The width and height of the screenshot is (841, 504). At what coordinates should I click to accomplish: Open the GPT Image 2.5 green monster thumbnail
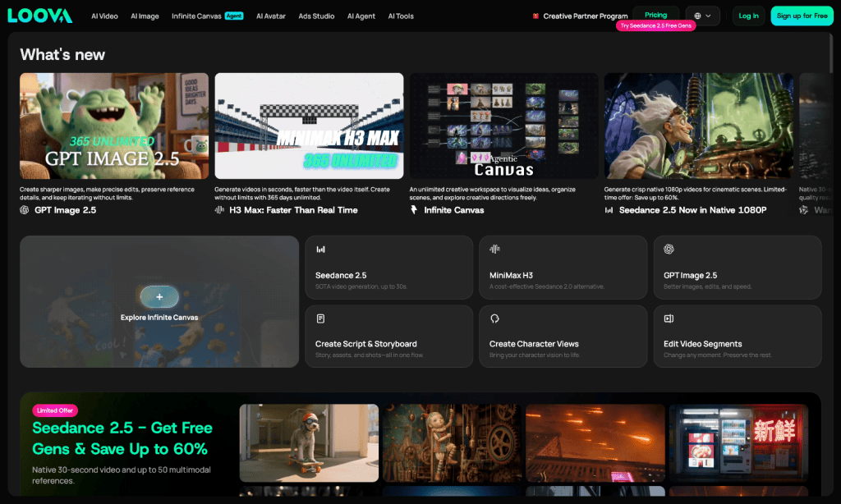tap(114, 126)
